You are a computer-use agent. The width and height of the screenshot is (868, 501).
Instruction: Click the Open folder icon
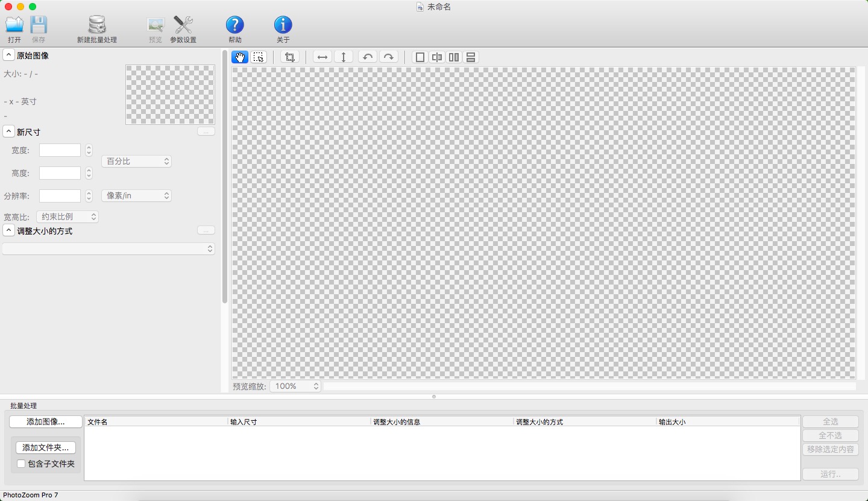pos(14,25)
